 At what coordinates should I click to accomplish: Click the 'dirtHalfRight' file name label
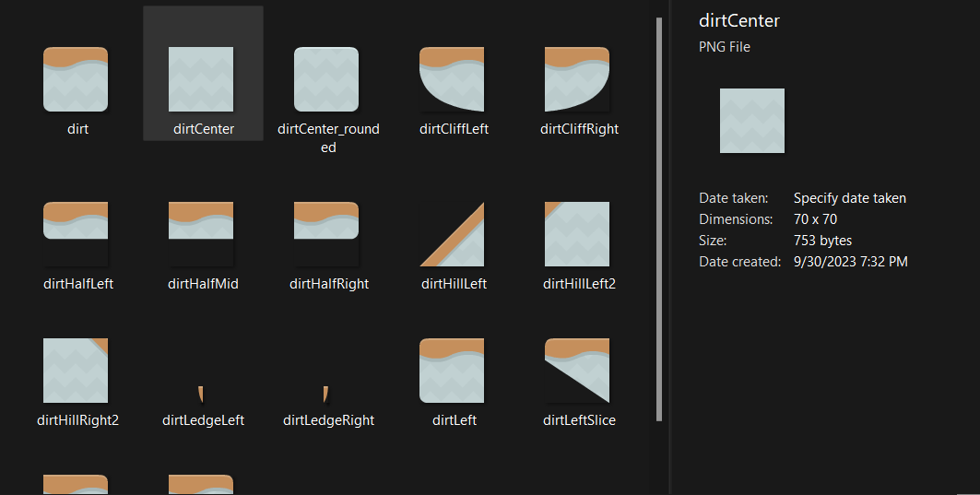click(329, 284)
